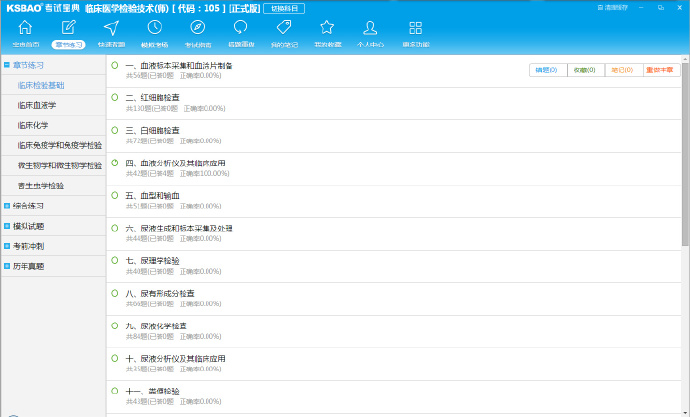Open chapter 十一、粪便检验
Screen dimensions: 690x417
(152, 391)
